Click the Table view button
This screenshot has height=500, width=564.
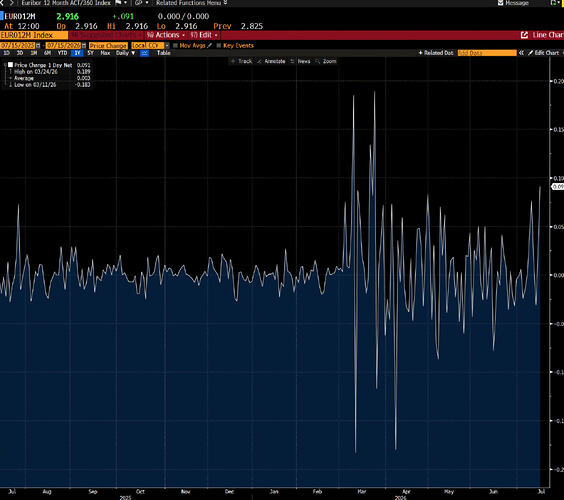(x=164, y=53)
